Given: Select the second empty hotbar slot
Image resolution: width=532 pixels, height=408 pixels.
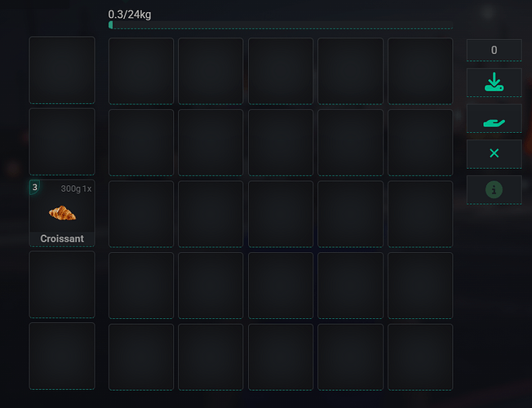Looking at the screenshot, I should coord(62,141).
